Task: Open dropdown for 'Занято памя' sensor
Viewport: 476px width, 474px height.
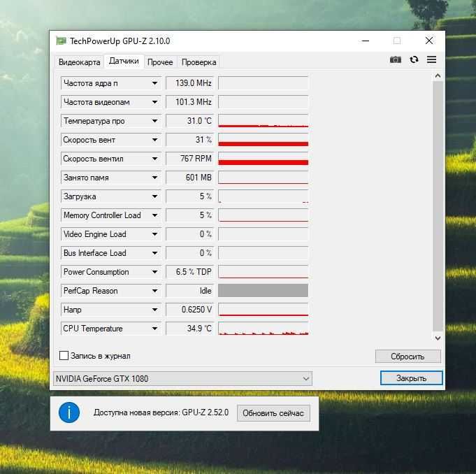Action: click(x=154, y=178)
